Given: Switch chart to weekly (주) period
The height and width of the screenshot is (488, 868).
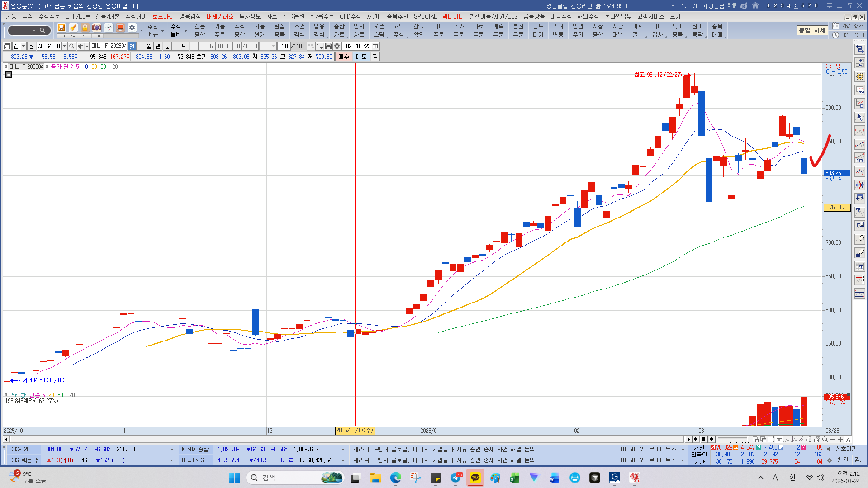Looking at the screenshot, I should pos(141,46).
